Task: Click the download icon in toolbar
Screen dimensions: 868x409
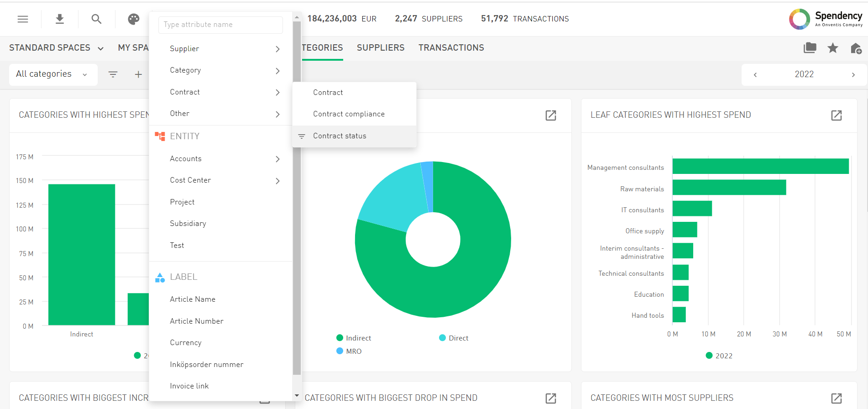Action: point(60,19)
